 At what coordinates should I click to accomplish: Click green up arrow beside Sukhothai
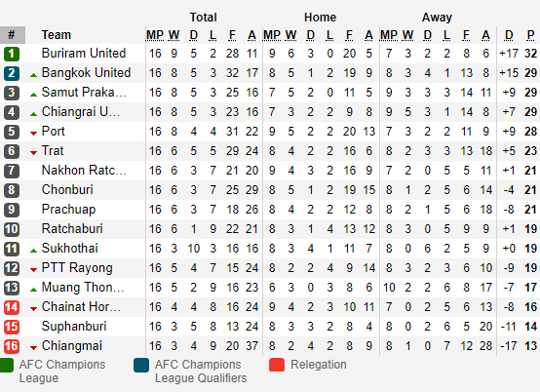(33, 251)
